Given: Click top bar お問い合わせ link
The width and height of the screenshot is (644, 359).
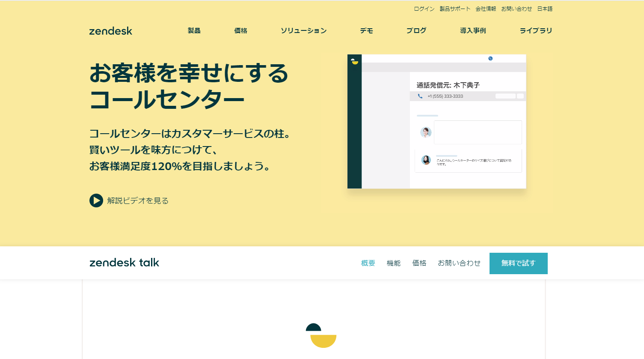Looking at the screenshot, I should (x=516, y=9).
